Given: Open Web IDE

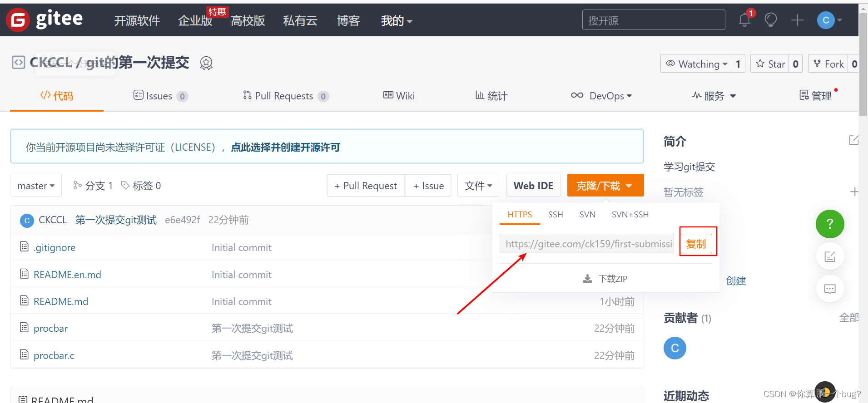Looking at the screenshot, I should (533, 186).
